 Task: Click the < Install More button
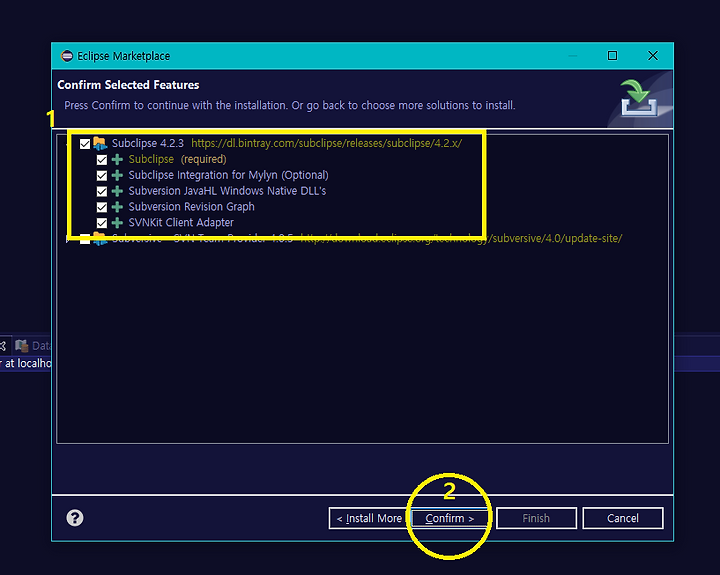(368, 518)
